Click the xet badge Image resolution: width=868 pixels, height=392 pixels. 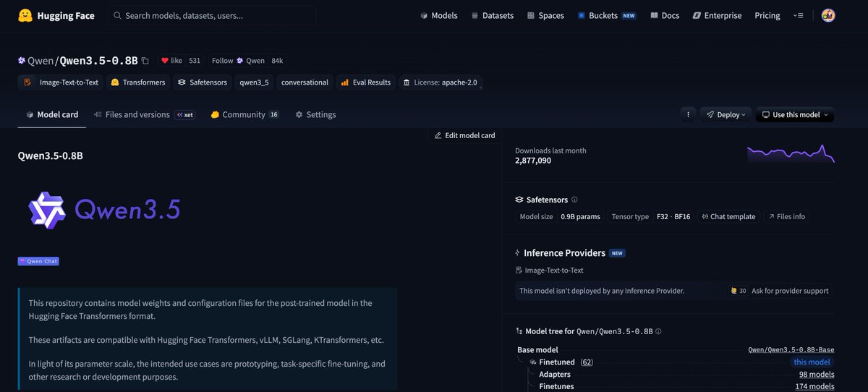(184, 114)
